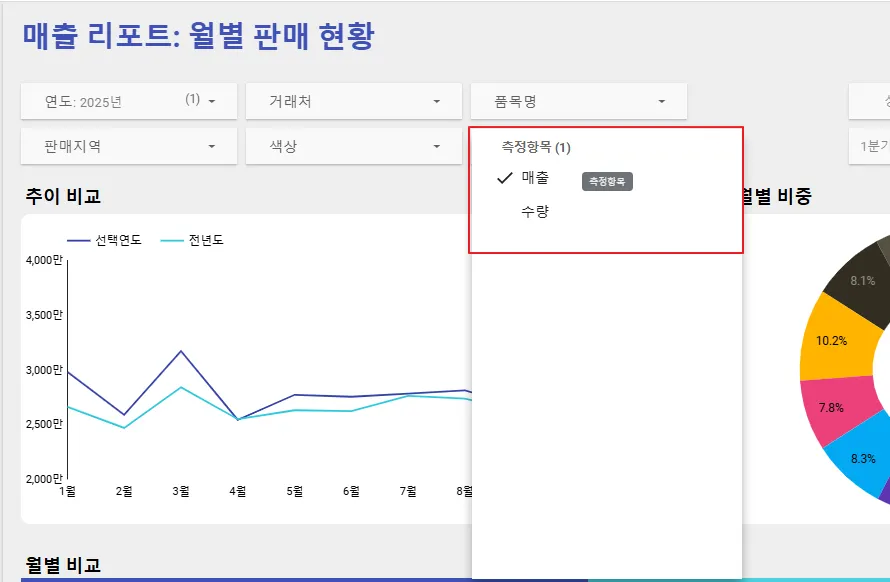The width and height of the screenshot is (890, 582).
Task: Click the 연도 dropdown arrow icon
Action: [x=212, y=102]
